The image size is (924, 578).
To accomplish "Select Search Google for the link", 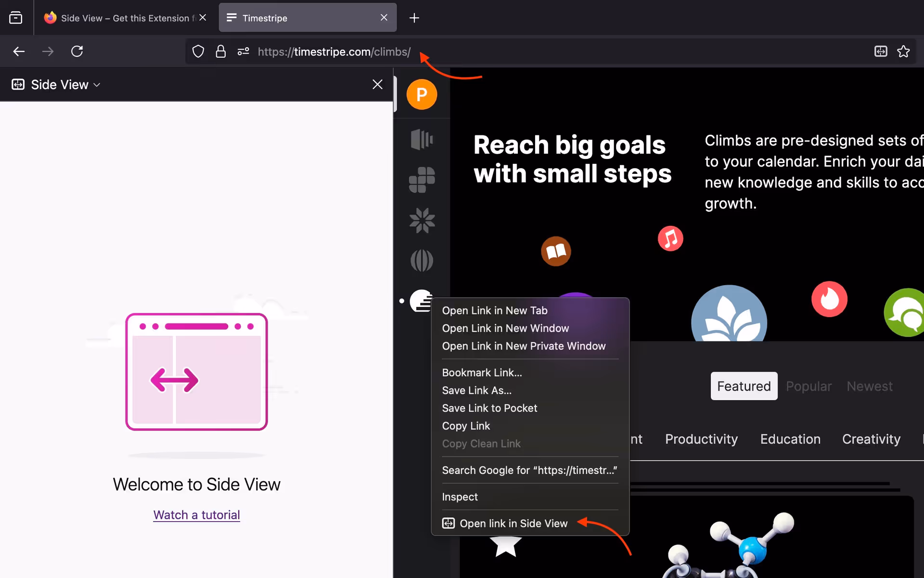I will [x=530, y=471].
